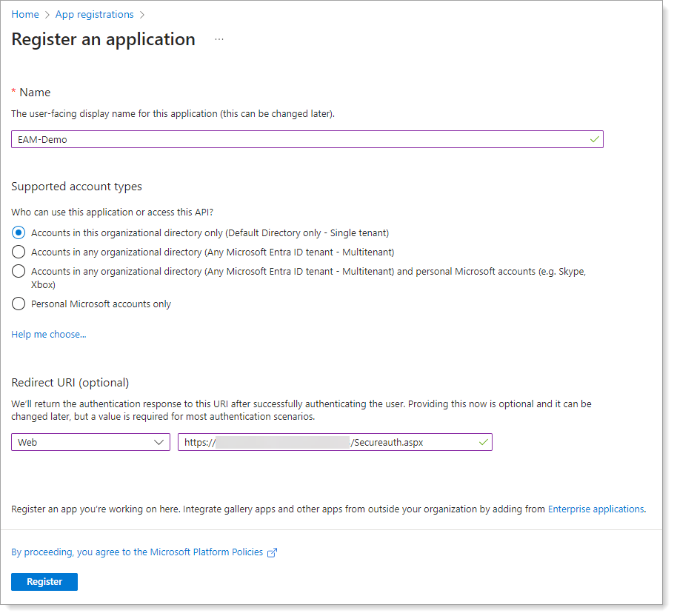
Task: Click the Enterprise applications link
Action: click(595, 509)
